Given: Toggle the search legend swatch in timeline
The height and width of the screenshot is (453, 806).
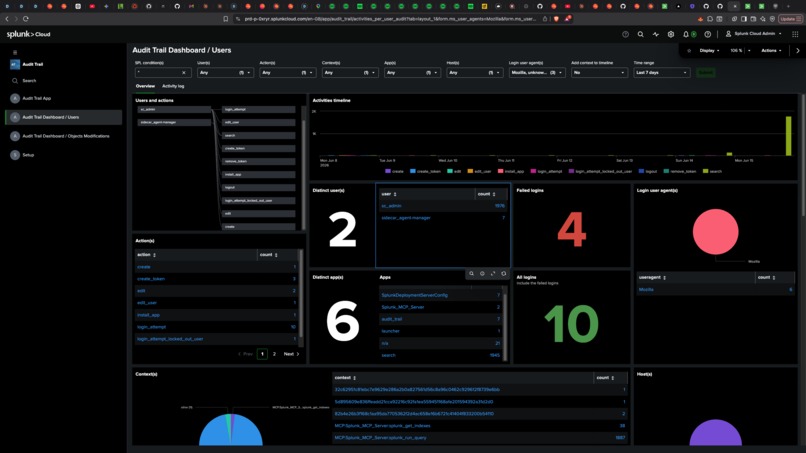Looking at the screenshot, I should (x=705, y=171).
